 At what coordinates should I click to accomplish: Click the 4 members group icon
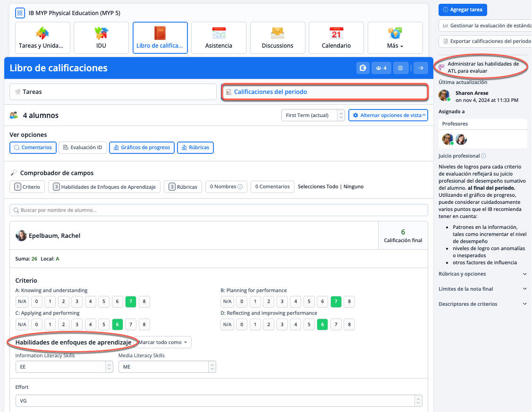pyautogui.click(x=381, y=68)
